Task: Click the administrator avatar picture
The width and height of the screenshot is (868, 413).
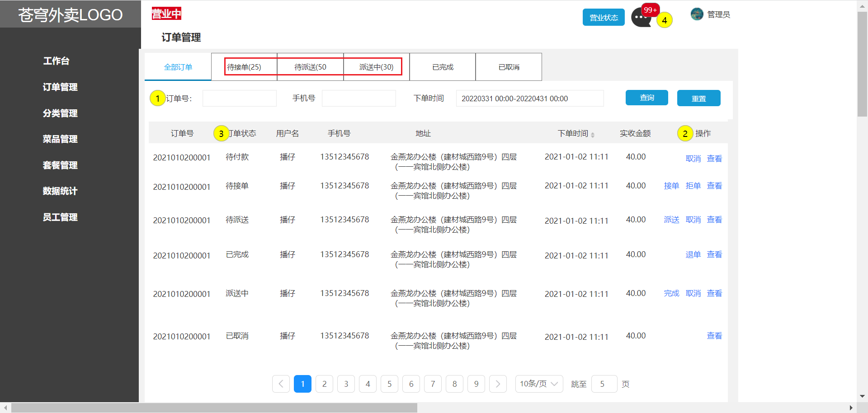Action: (697, 14)
